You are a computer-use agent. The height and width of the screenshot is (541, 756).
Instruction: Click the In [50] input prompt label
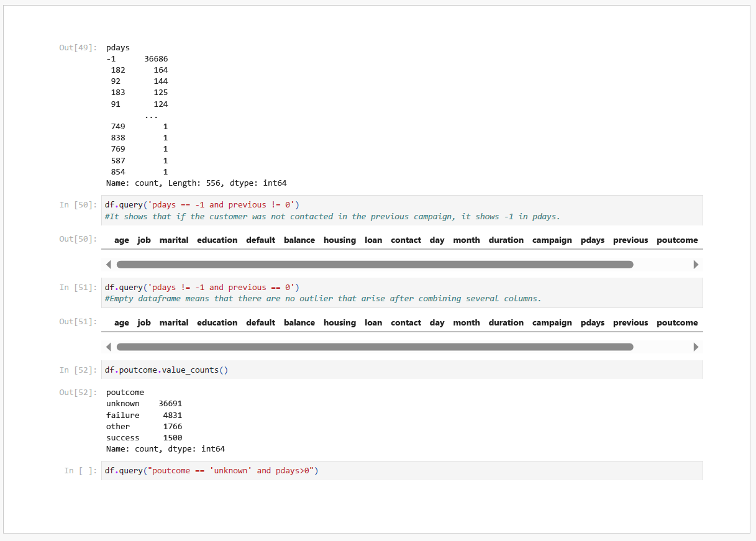(78, 205)
